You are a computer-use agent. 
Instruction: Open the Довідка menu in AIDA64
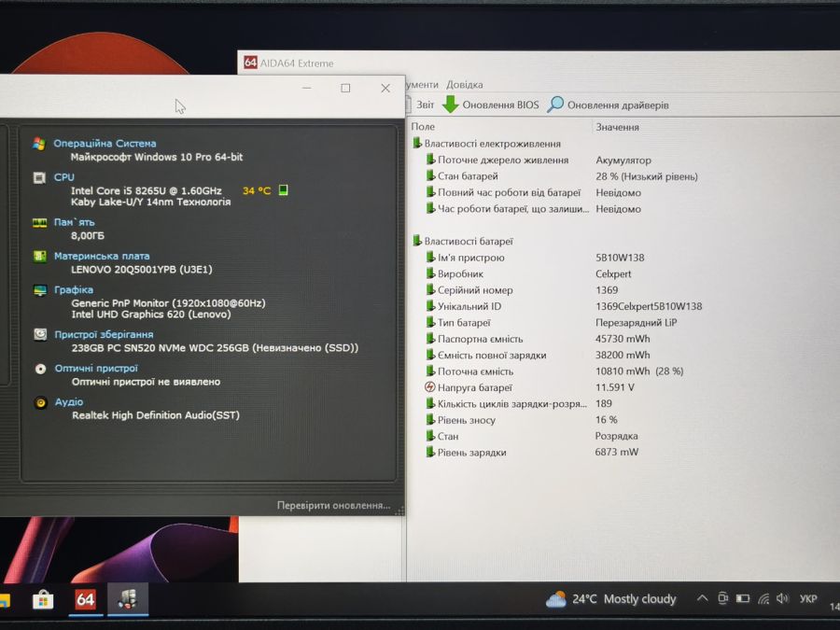[x=465, y=85]
